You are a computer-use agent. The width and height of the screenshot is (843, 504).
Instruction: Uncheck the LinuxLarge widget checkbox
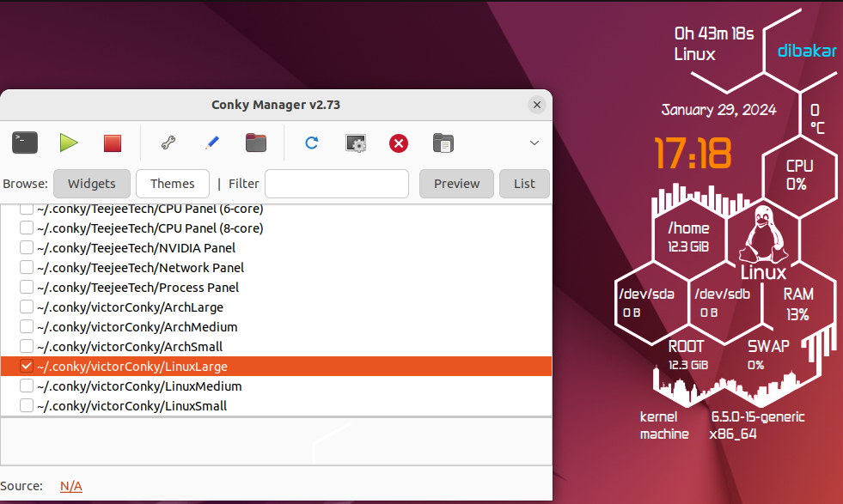pos(27,366)
